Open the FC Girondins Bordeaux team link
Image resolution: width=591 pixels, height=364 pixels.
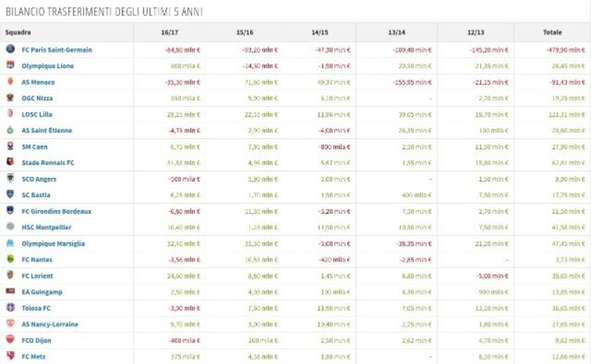tap(56, 211)
